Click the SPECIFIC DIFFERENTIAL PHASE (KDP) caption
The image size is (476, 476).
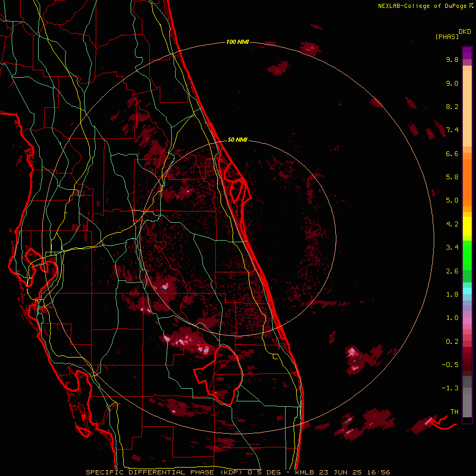click(165, 472)
